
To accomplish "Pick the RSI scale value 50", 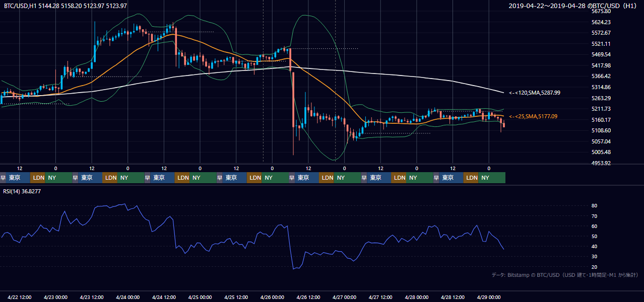I will click(595, 236).
